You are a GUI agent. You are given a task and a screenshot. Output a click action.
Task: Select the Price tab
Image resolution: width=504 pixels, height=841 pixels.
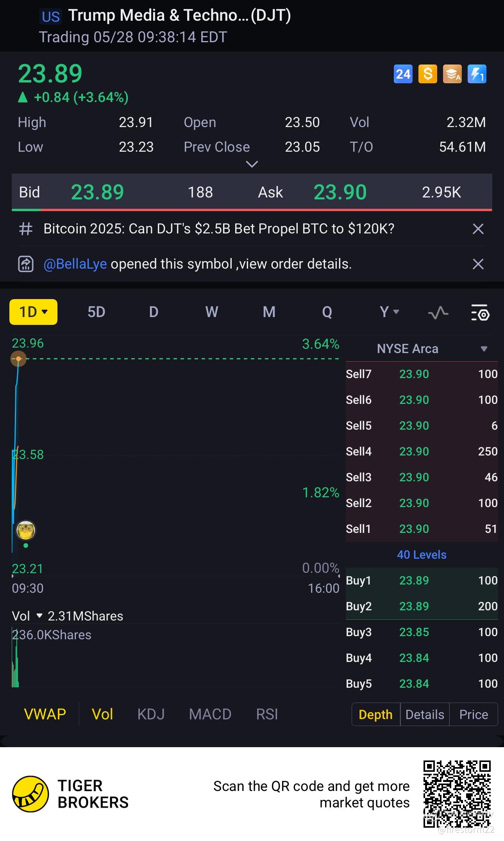click(474, 714)
